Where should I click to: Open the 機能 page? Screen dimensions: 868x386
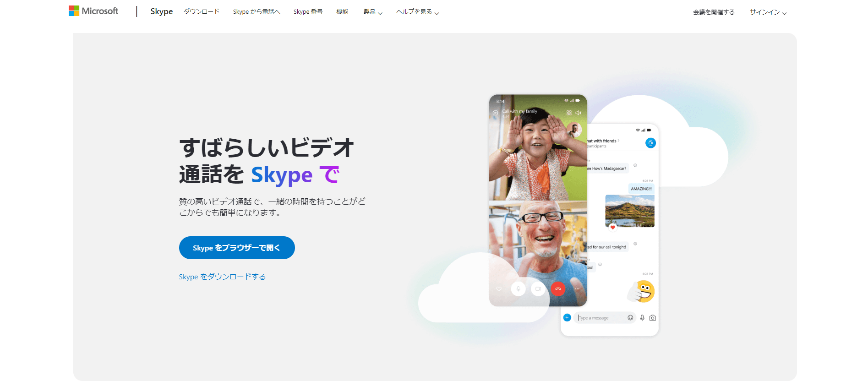342,11
